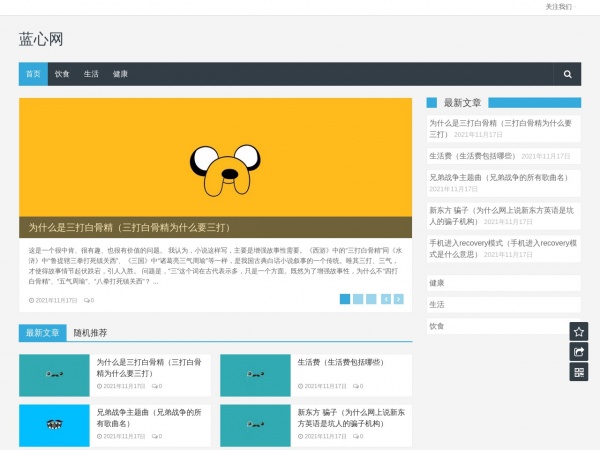Open the 饮食 navigation menu item
The width and height of the screenshot is (600, 450).
[x=62, y=74]
